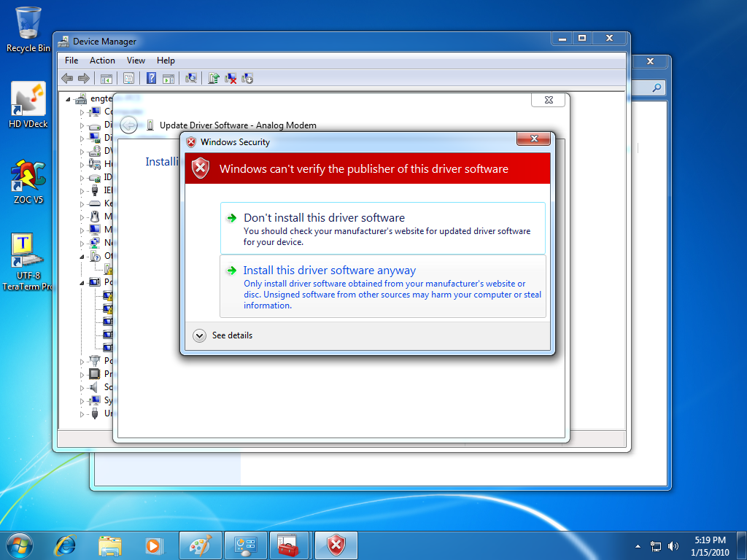Click the Scan for hardware changes toolbar icon

(191, 79)
